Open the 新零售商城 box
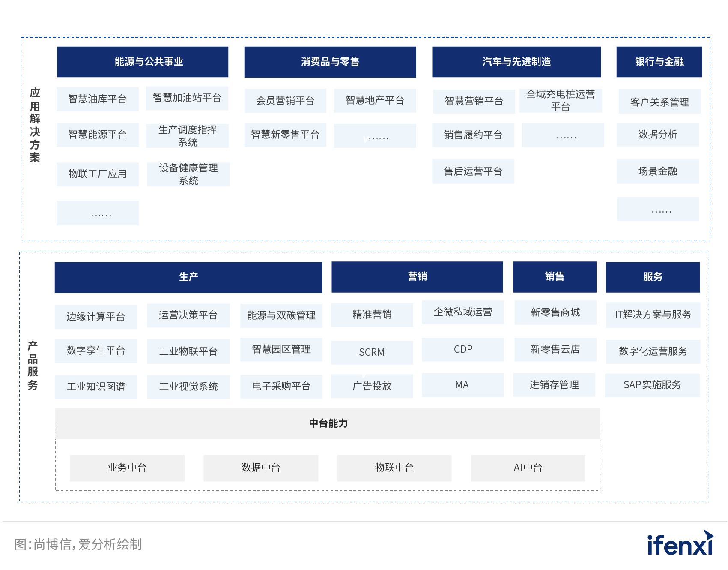Screen dimensions: 728x570 555,312
